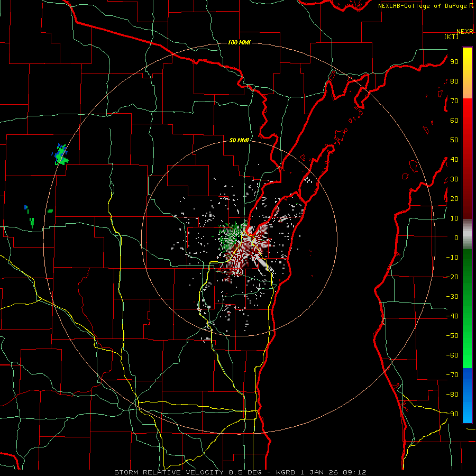Screen dimensions: 476x476
Task: Click the 50 NMI range ring label
Action: 239,140
